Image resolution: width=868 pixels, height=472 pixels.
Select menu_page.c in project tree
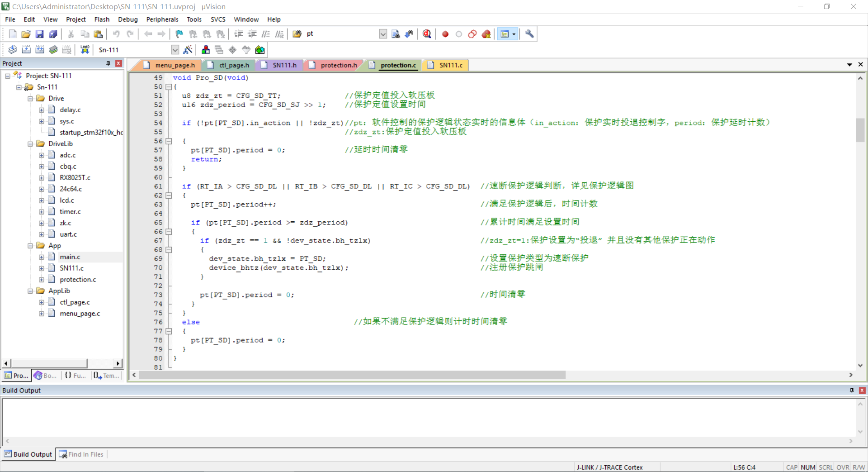tap(80, 314)
